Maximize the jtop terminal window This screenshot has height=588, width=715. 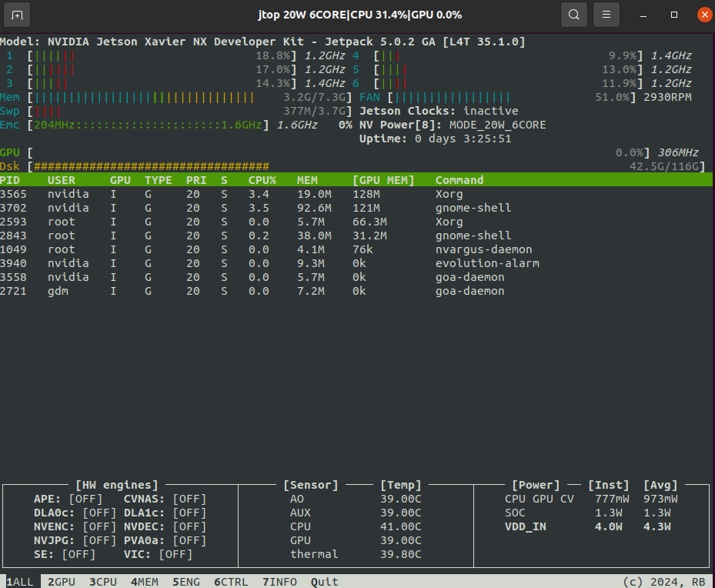(674, 15)
